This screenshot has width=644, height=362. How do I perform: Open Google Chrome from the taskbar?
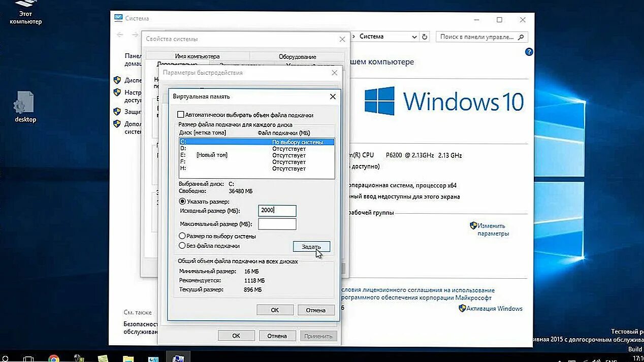(x=53, y=358)
